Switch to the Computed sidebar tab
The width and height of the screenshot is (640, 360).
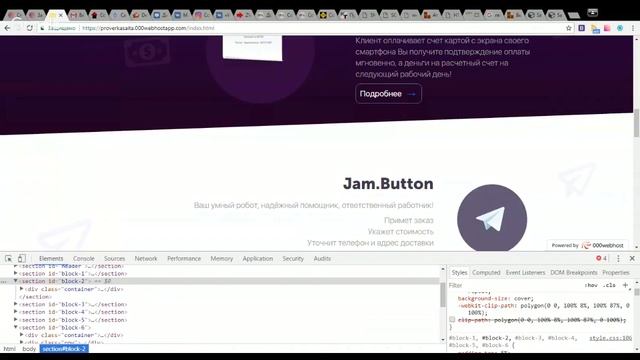[x=486, y=272]
